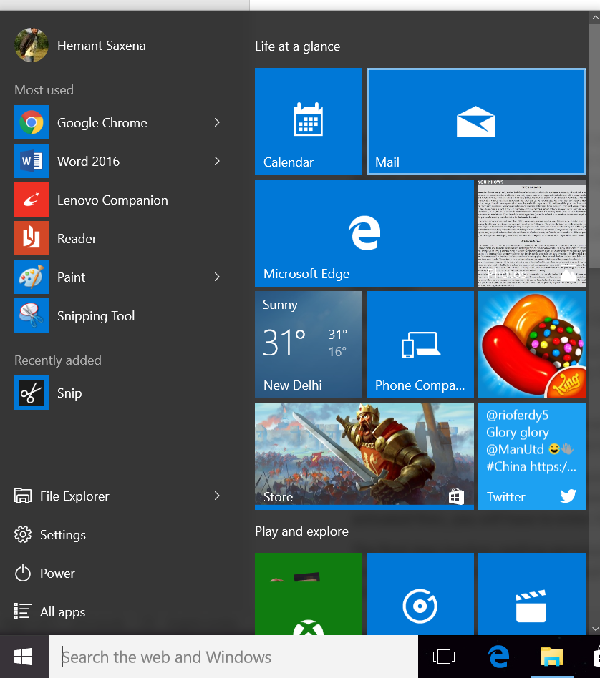This screenshot has width=600, height=678.
Task: Expand File Explorer submenu arrow
Action: pos(217,496)
